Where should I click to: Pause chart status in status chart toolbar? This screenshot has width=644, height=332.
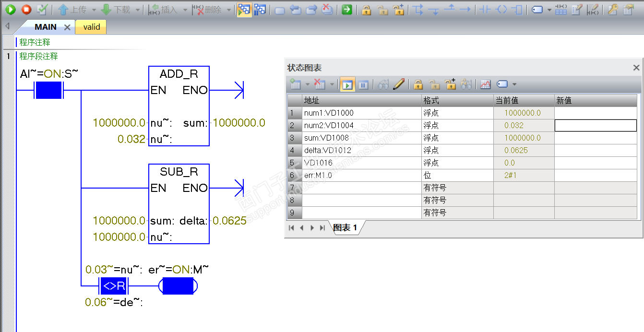click(363, 85)
